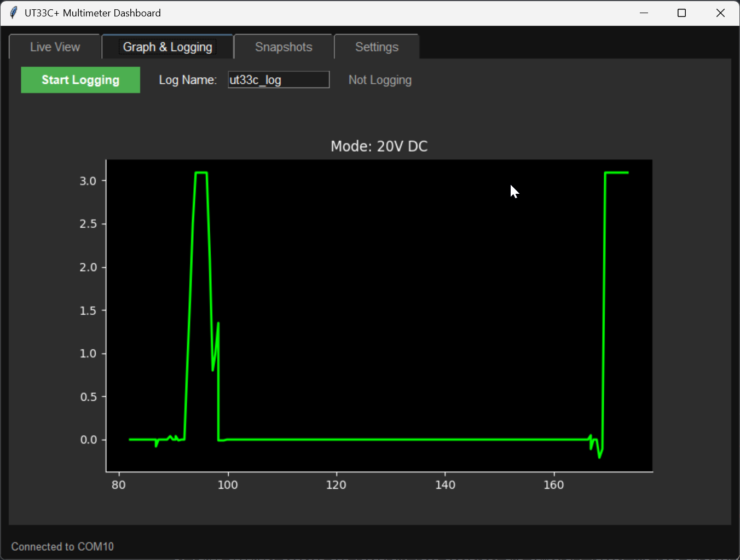Maximize the Multimeter Dashboard window

pos(681,13)
